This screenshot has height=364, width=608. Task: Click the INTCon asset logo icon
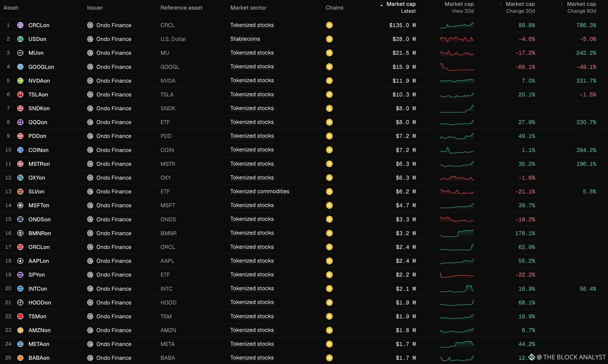click(x=20, y=289)
